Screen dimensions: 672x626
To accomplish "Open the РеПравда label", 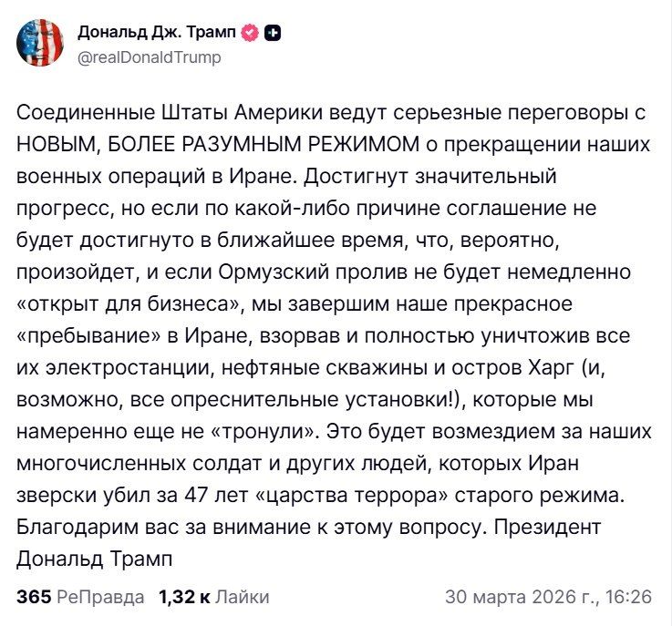I will tap(100, 598).
